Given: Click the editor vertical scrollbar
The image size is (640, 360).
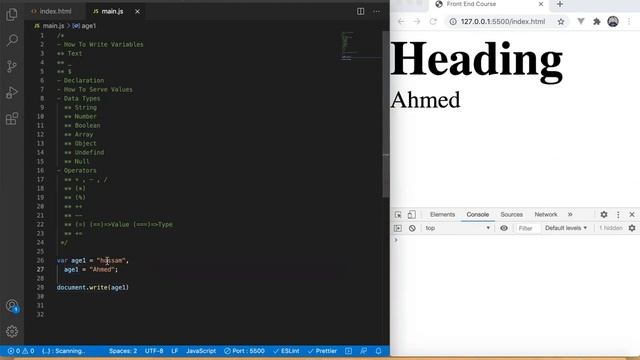Looking at the screenshot, I should tap(386, 114).
